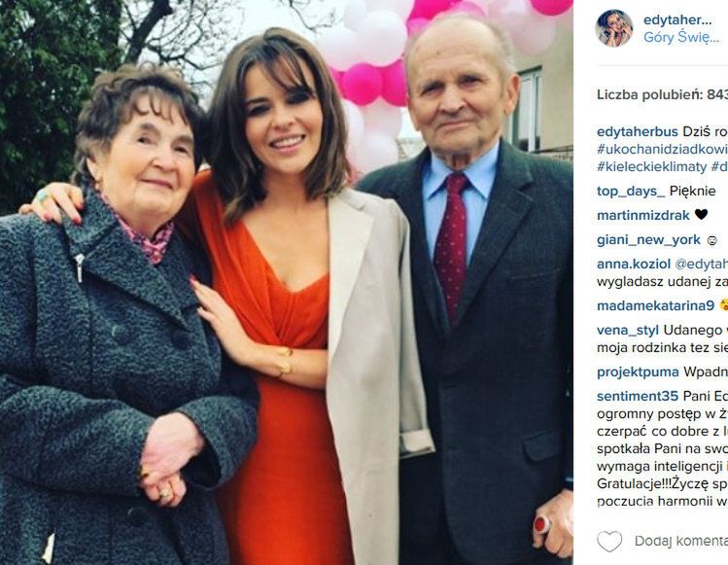The height and width of the screenshot is (565, 728).
Task: Visit martinmizdrak commenter profile
Action: 642,215
